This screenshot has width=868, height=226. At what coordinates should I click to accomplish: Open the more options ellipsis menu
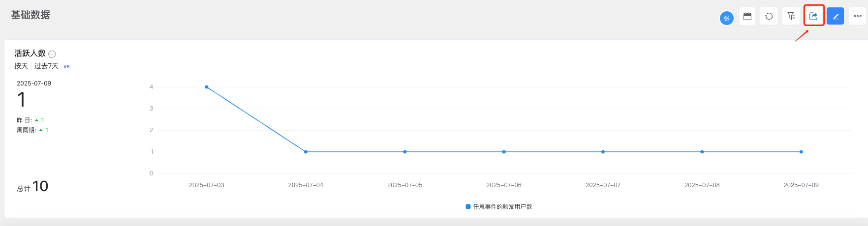pos(858,16)
